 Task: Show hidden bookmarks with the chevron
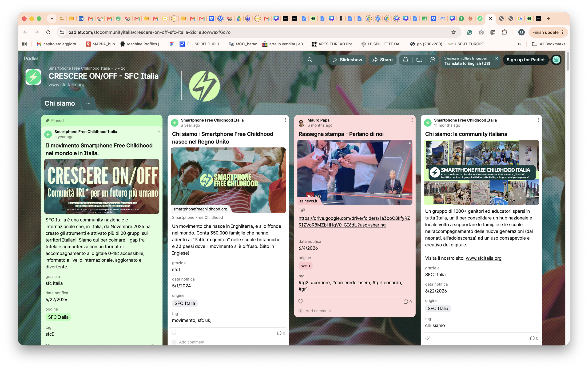519,44
